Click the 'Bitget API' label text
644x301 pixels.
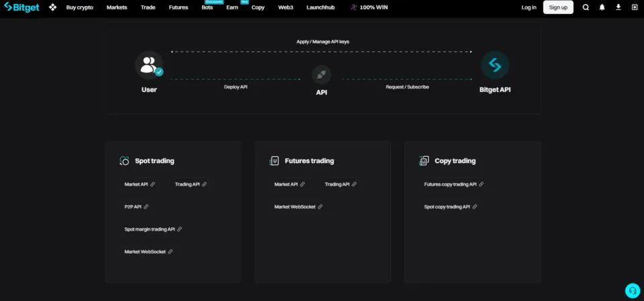pyautogui.click(x=495, y=90)
